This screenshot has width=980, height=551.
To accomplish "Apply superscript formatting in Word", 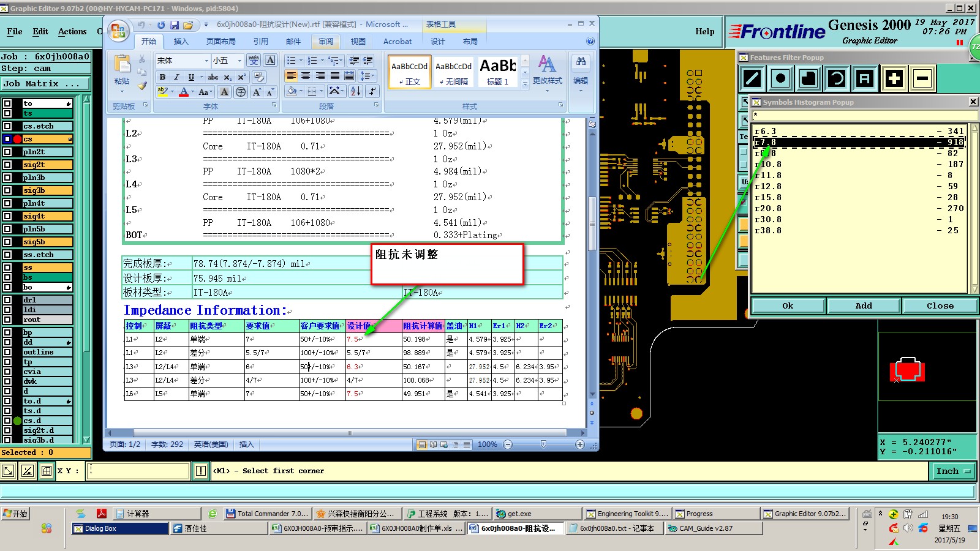I will coord(242,77).
